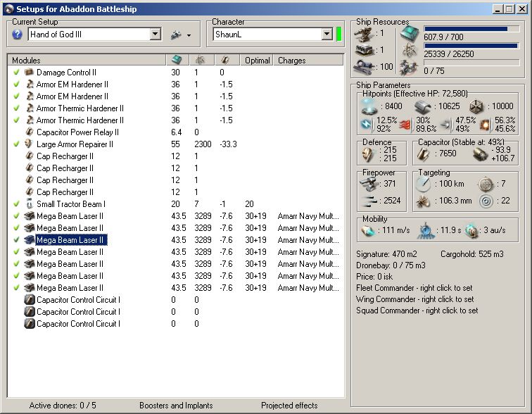Image resolution: width=532 pixels, height=414 pixels.
Task: Click the blue help question mark icon
Action: click(18, 34)
